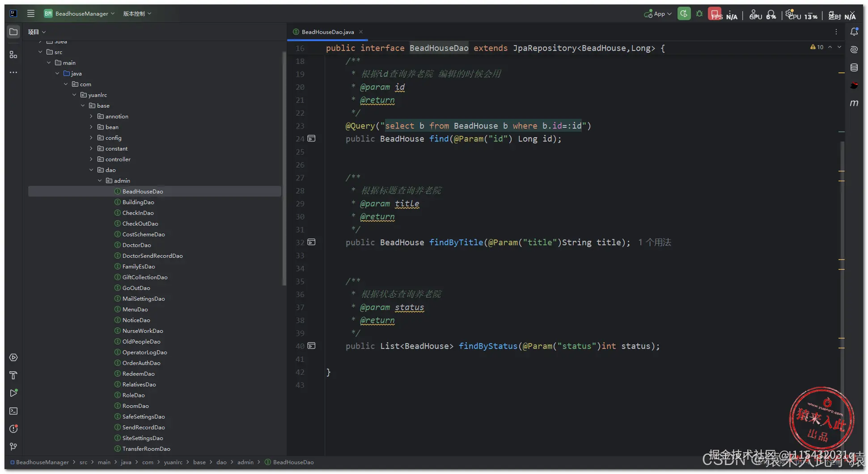Open the Maven tool window
This screenshot has width=868, height=474.
[854, 103]
